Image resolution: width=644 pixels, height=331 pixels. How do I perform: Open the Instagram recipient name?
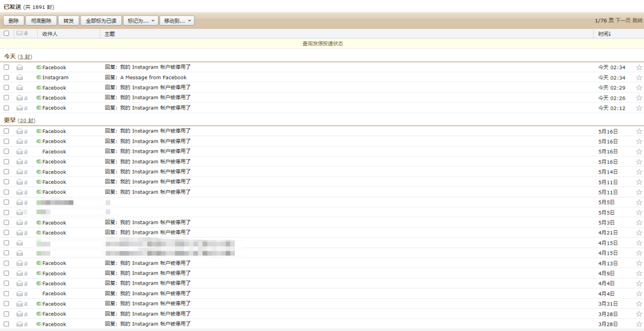[55, 78]
